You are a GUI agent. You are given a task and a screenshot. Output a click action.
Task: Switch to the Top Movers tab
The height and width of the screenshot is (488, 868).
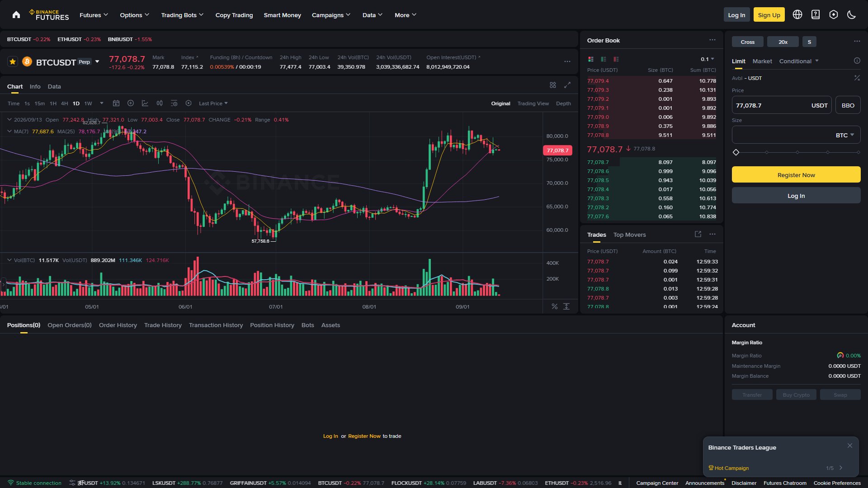coord(629,235)
